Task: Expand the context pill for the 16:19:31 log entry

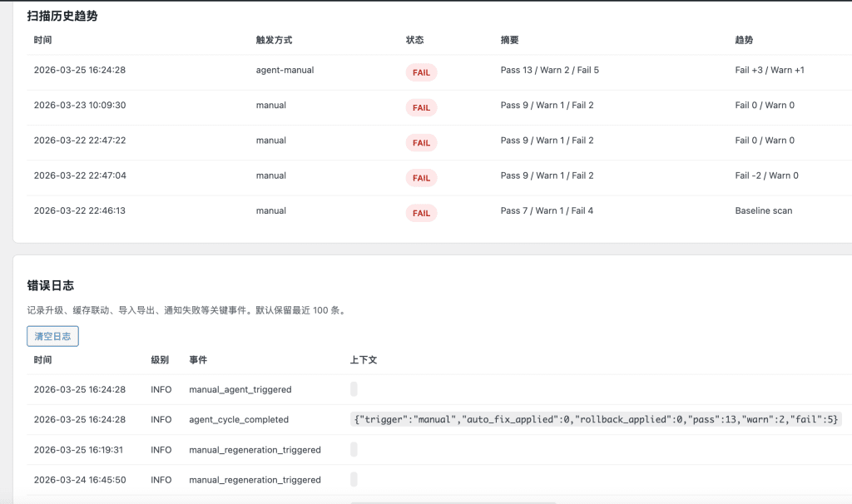Action: click(353, 449)
